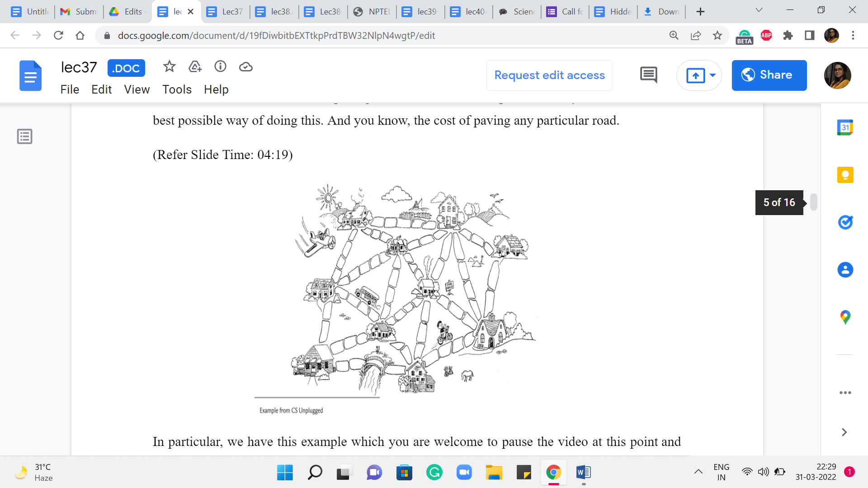Viewport: 868px width, 488px height.
Task: Click the add to Drive icon
Action: click(x=195, y=67)
